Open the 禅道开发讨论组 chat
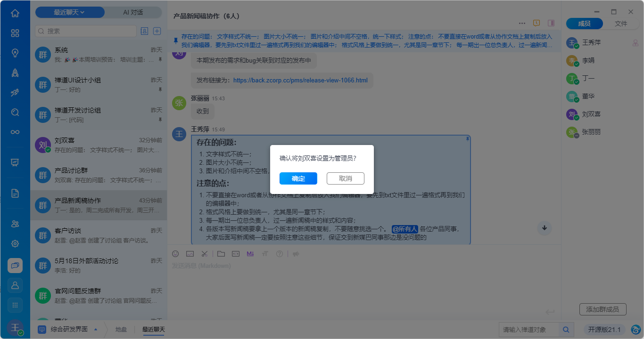The width and height of the screenshot is (644, 339). (x=99, y=115)
